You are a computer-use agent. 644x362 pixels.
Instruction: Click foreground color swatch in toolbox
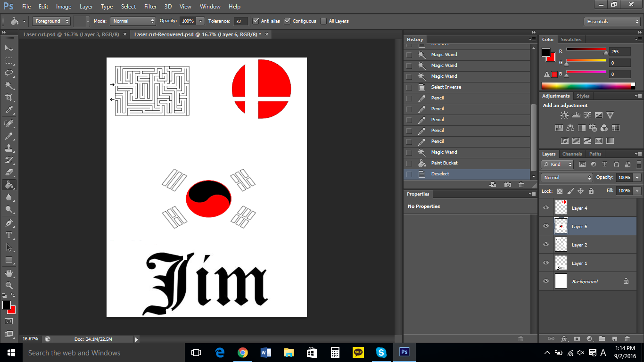pos(6,305)
